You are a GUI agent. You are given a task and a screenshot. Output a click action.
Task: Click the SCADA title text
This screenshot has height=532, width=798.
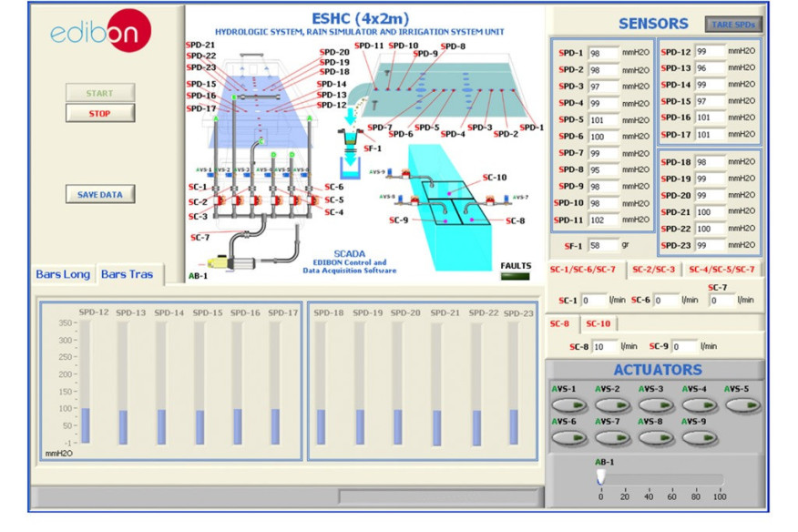pos(349,253)
